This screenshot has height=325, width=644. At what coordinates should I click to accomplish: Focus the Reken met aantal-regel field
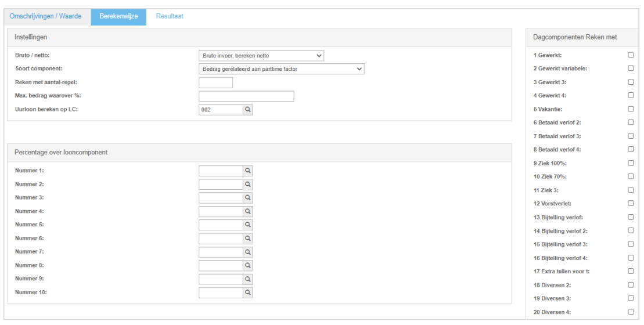215,82
